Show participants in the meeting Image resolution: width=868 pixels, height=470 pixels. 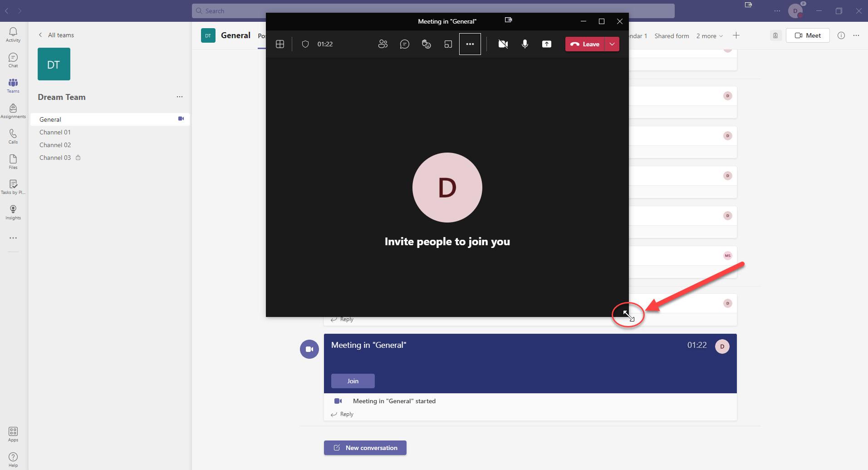[383, 44]
